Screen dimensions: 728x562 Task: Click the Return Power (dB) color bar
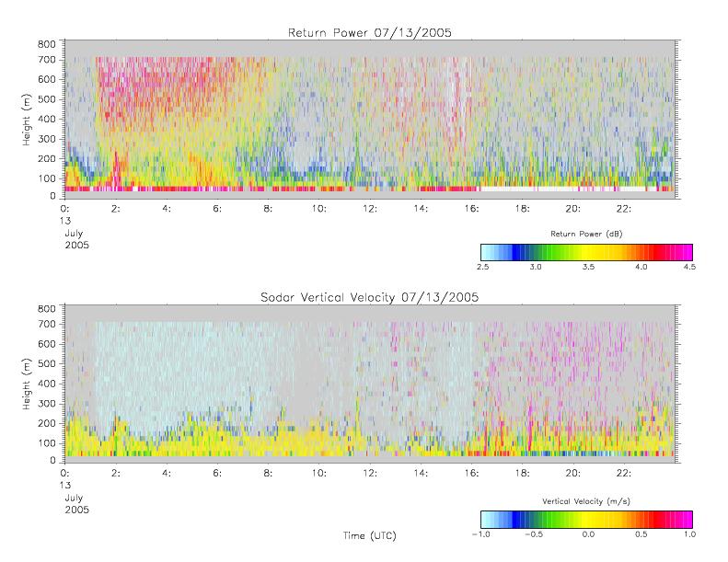point(586,252)
